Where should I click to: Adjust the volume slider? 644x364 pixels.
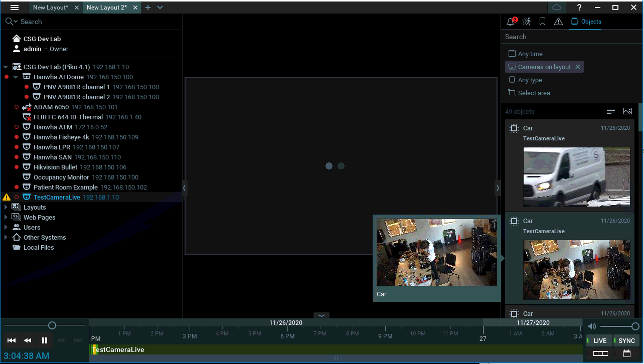pyautogui.click(x=635, y=326)
